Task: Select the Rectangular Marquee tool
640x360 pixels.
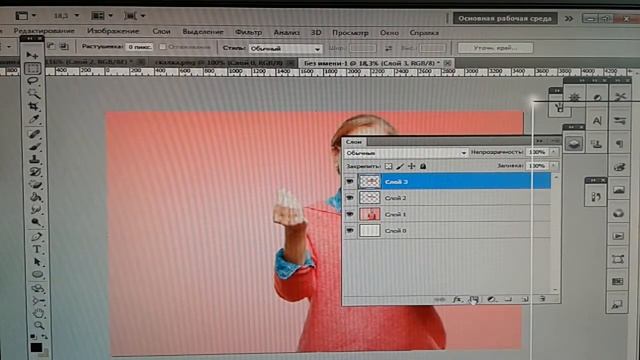Action: coord(33,68)
